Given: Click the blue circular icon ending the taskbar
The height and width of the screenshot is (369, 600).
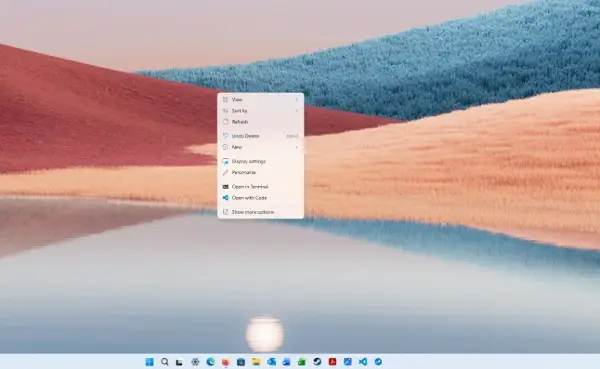Looking at the screenshot, I should (x=378, y=362).
